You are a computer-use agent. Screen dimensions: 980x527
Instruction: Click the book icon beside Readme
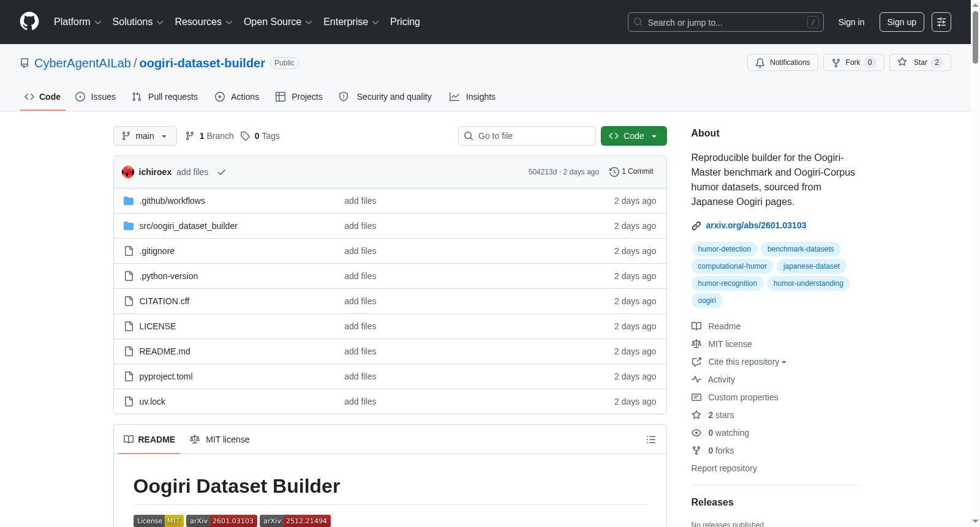696,326
